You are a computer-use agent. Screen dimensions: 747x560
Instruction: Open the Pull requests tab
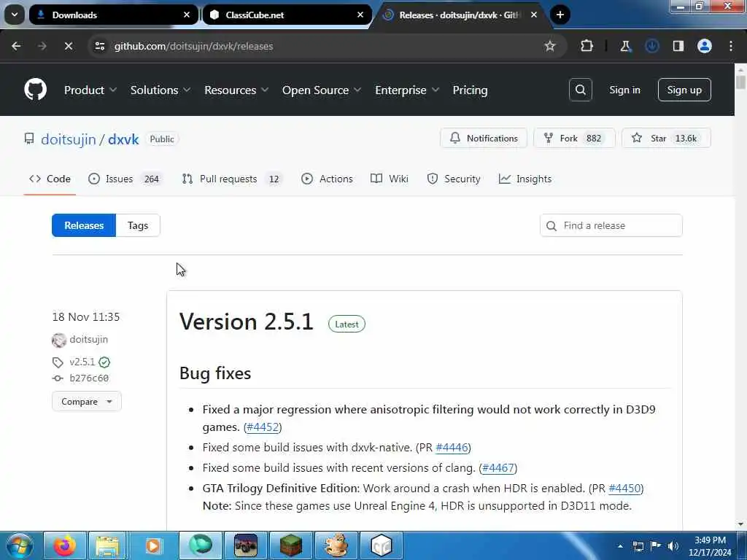tap(232, 179)
